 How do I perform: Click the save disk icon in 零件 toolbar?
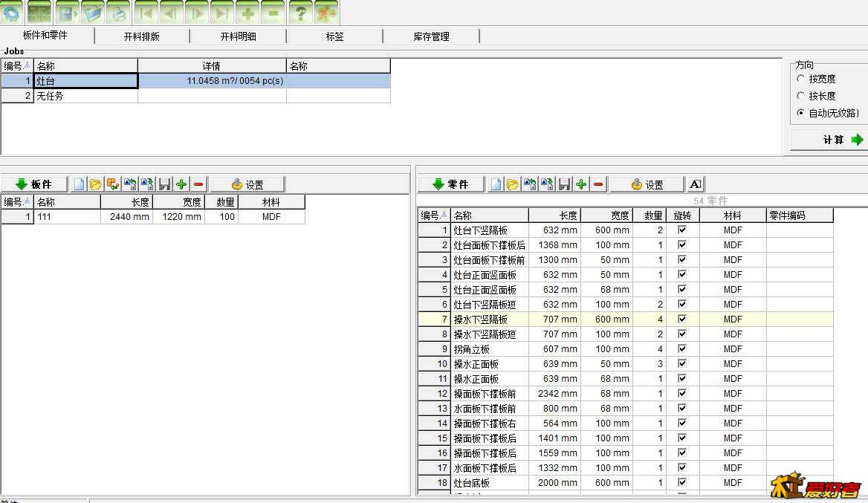[564, 184]
